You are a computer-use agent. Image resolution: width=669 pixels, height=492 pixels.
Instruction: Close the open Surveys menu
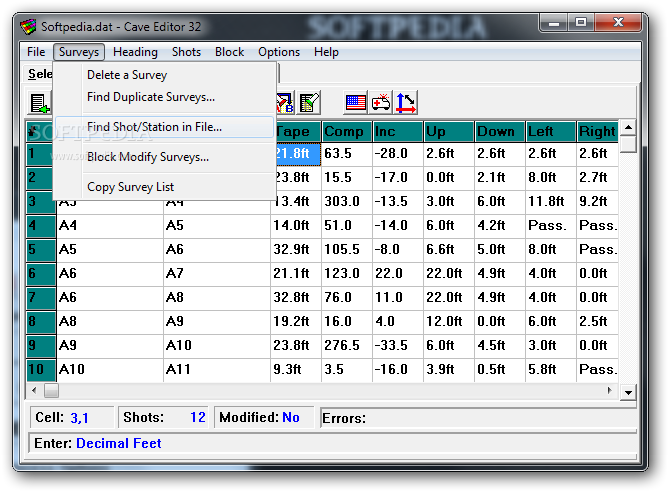(79, 52)
